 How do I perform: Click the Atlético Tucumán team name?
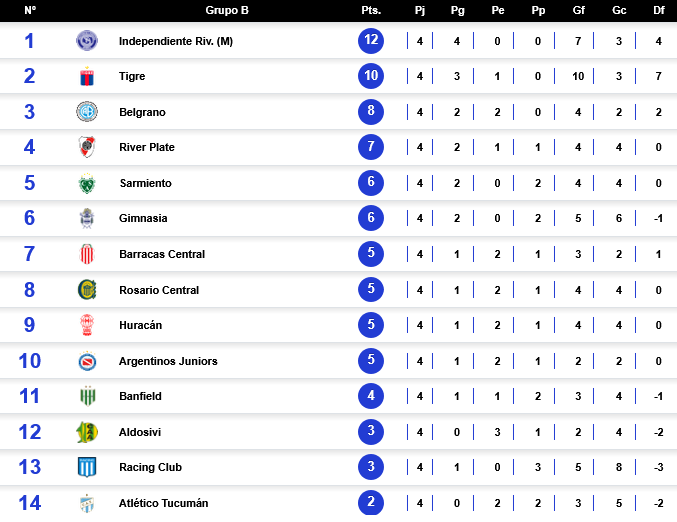163,503
